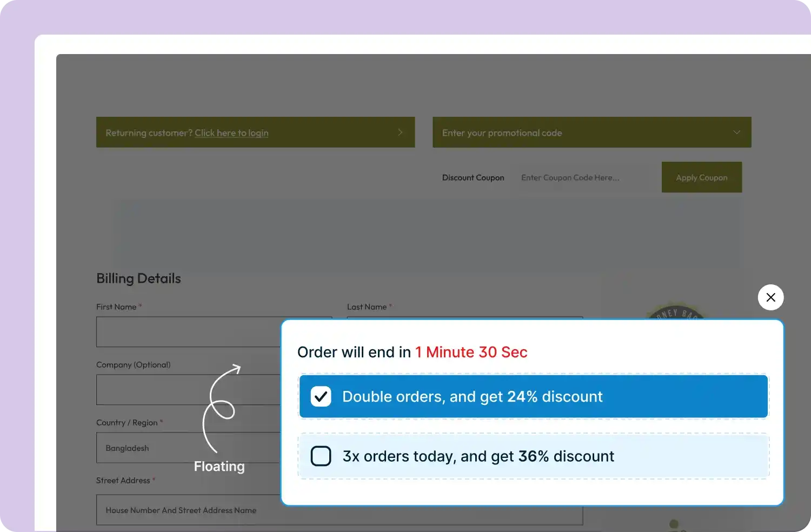Tick the 3x orders 36% discount checkbox
The width and height of the screenshot is (811, 532).
click(321, 456)
